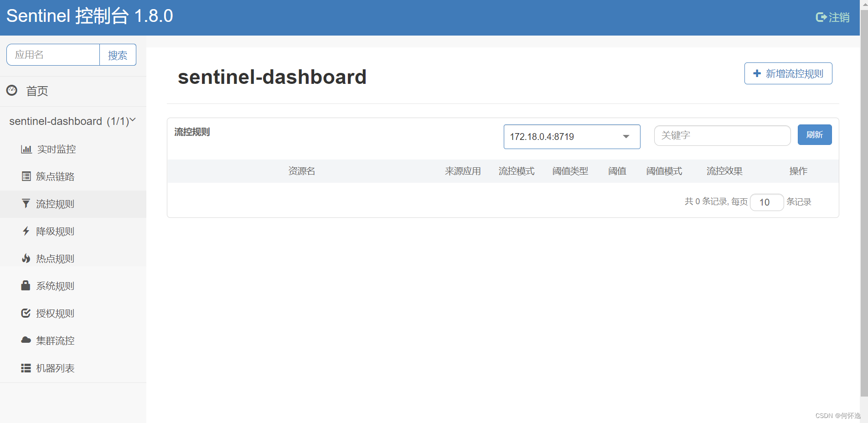This screenshot has height=423, width=868.
Task: Click the 首页 clock icon in sidebar
Action: click(11, 91)
